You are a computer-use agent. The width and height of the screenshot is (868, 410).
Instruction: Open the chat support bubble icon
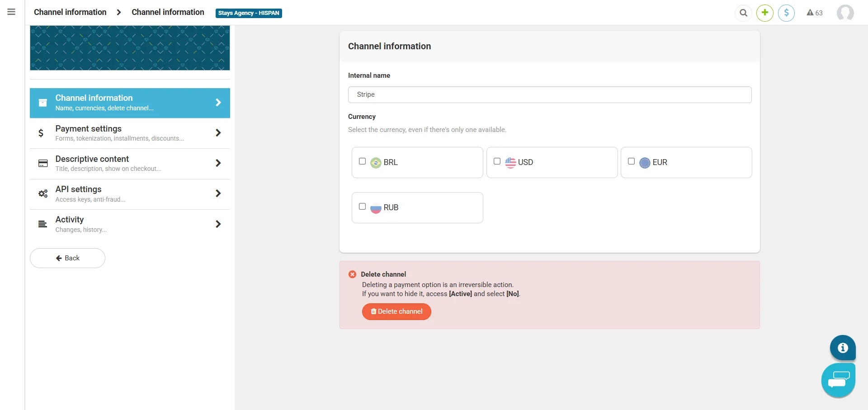coord(838,380)
